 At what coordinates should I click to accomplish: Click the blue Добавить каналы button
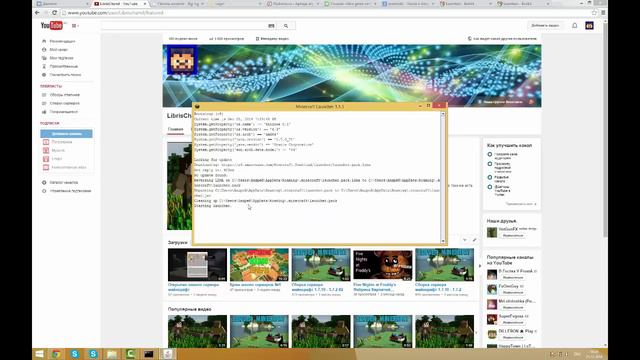point(66,133)
